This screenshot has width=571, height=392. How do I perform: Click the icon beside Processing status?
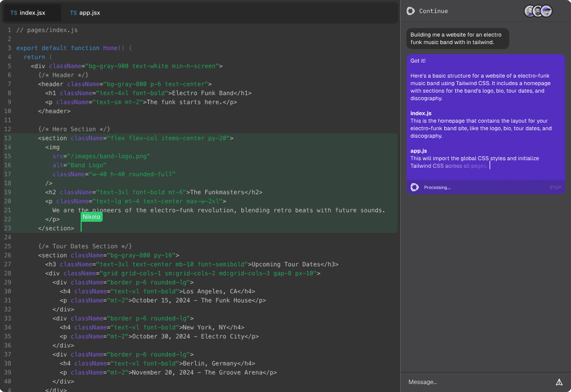click(415, 187)
